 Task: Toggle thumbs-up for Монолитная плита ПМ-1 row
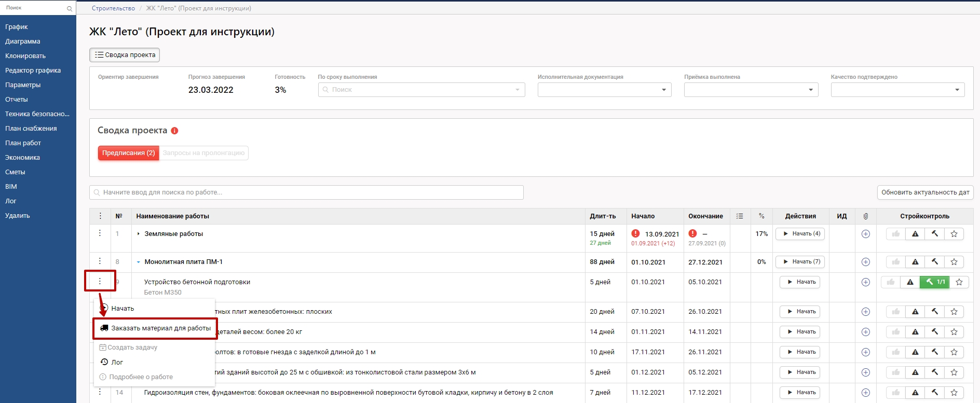895,262
